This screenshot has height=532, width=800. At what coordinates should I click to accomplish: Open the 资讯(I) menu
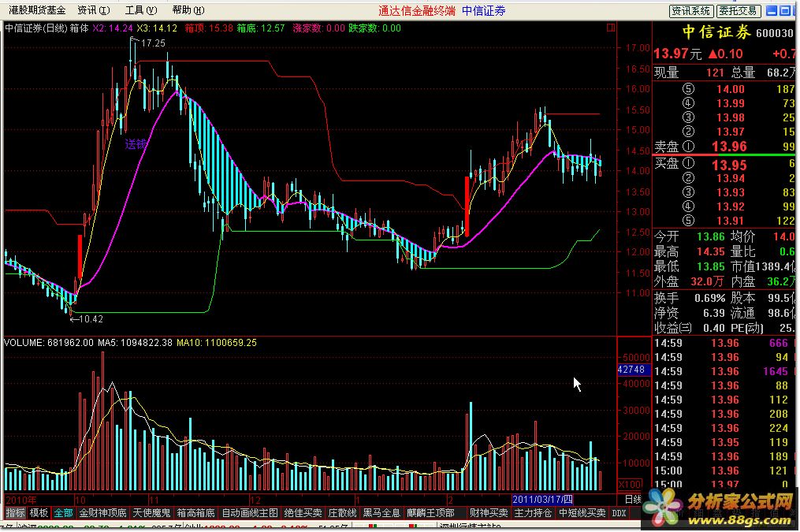tap(93, 10)
